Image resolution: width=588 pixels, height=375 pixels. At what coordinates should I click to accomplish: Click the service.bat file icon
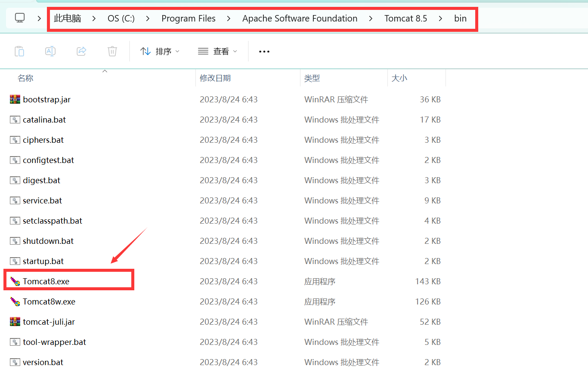pos(15,200)
